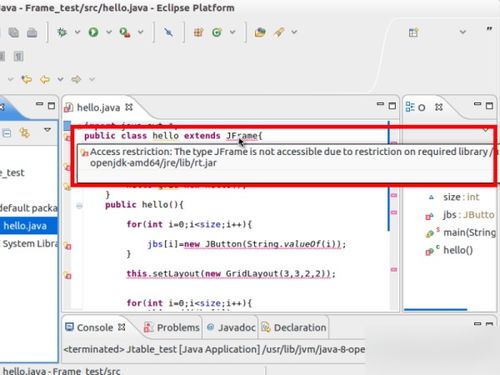Click the Back navigation arrow icon
The width and height of the screenshot is (500, 375).
[x=45, y=79]
